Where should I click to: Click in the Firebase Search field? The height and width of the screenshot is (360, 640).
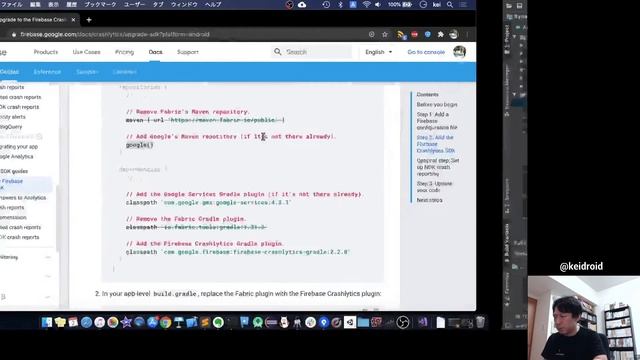[312, 52]
